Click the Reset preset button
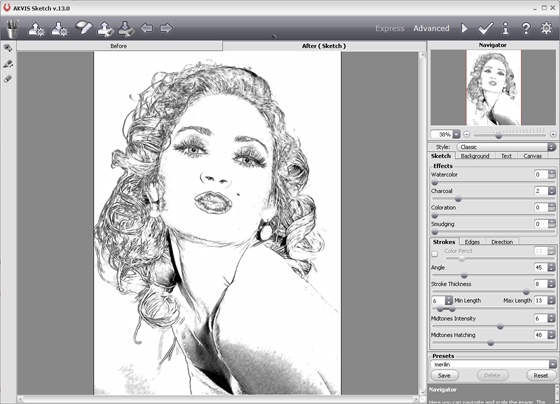Viewport: 560px width, 404px height. coord(541,375)
